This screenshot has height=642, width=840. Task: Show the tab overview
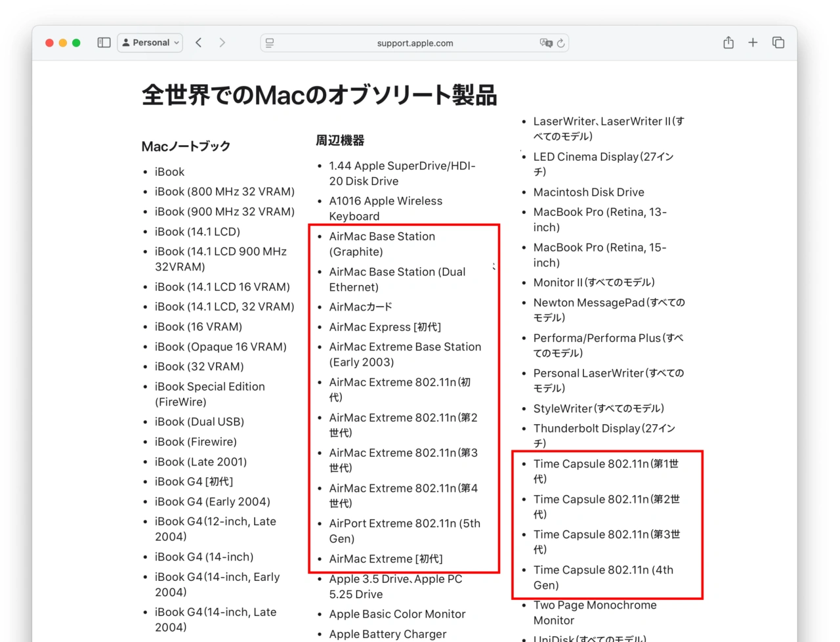point(778,43)
